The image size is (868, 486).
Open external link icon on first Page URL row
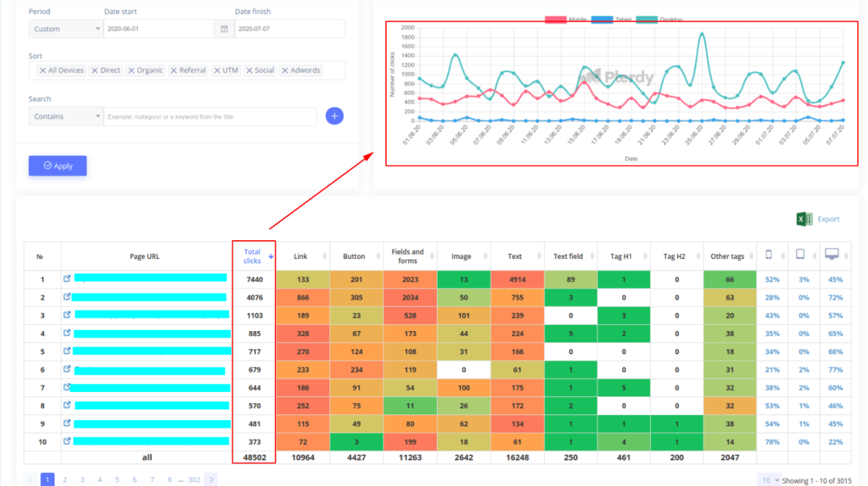[x=68, y=278]
